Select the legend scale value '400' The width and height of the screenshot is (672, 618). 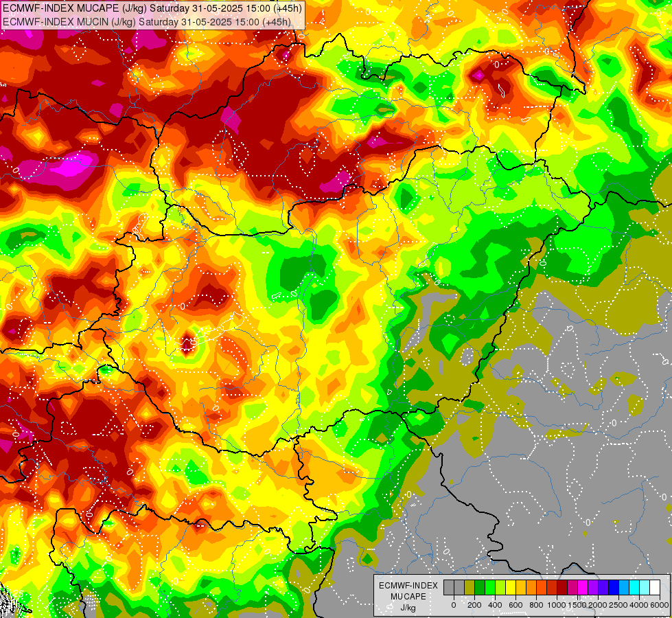[495, 605]
